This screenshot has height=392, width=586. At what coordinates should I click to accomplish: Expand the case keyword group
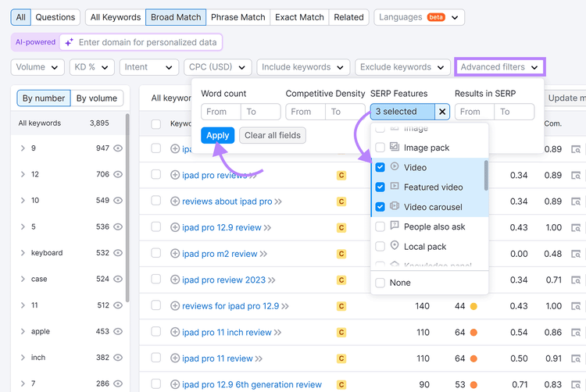point(23,279)
